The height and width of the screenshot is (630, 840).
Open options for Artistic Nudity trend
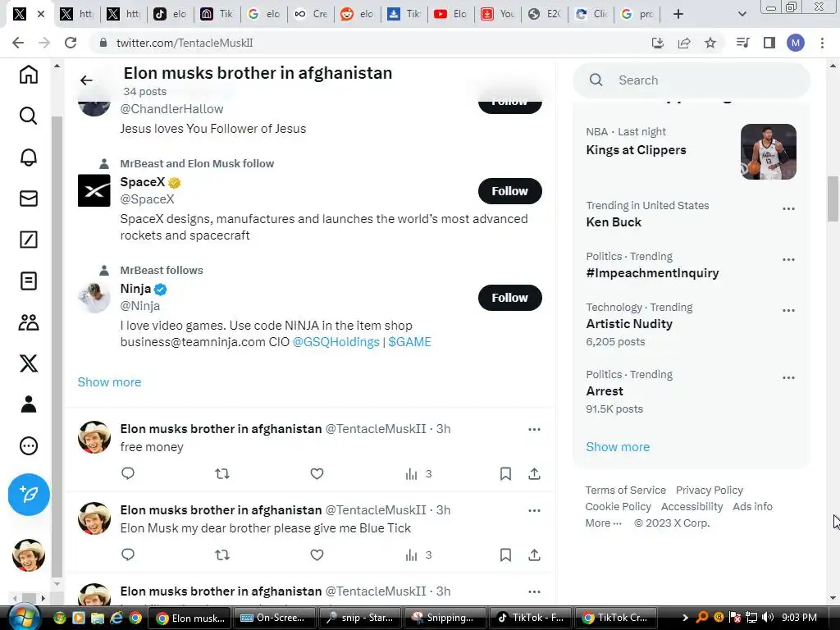coord(788,310)
